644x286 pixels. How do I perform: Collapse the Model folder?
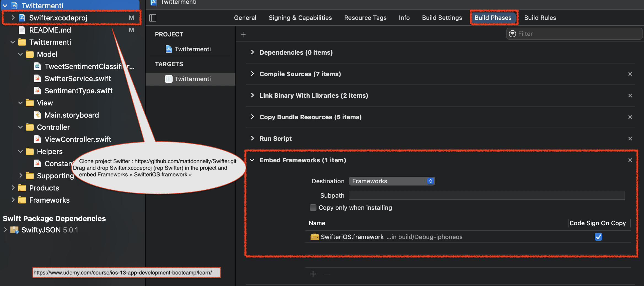point(20,54)
